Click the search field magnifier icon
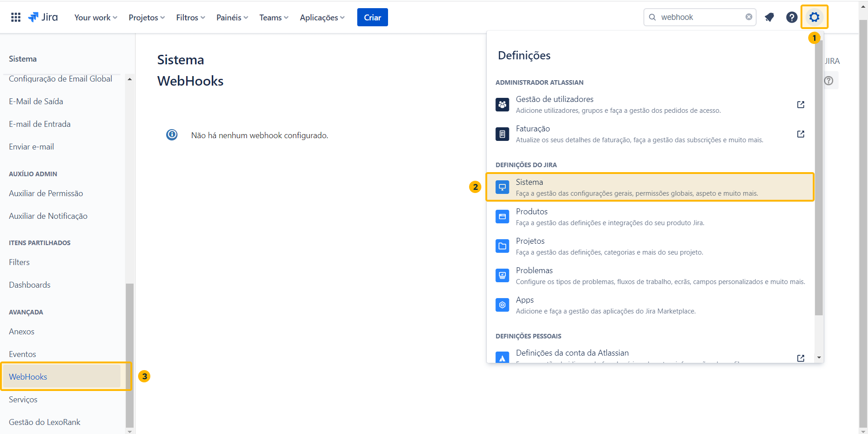The width and height of the screenshot is (868, 434). [x=652, y=17]
